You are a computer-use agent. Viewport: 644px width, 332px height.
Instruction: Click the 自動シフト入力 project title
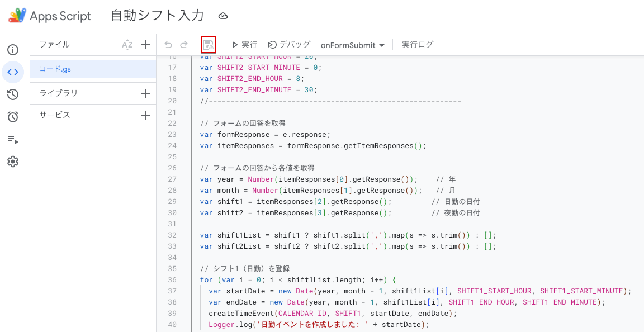point(157,16)
